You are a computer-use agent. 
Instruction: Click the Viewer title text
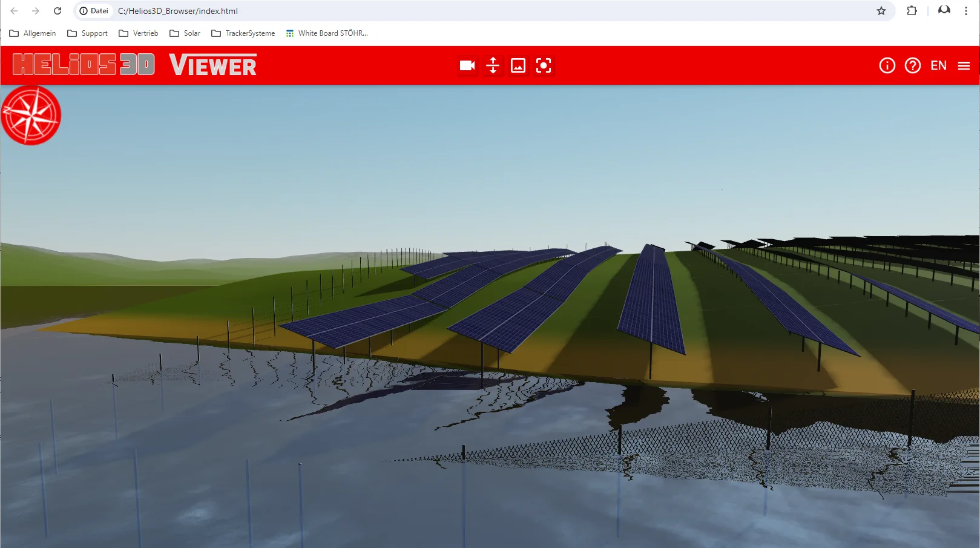(212, 65)
